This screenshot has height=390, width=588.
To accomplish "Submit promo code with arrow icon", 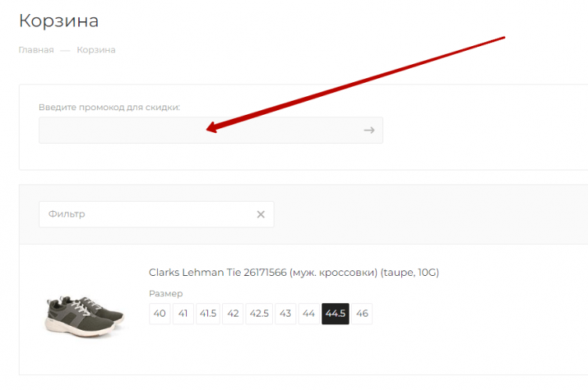I will [x=369, y=131].
